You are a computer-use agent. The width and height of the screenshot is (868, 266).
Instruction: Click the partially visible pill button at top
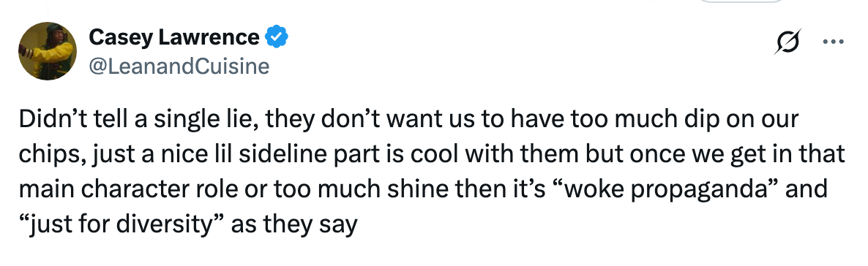tap(741, 1)
